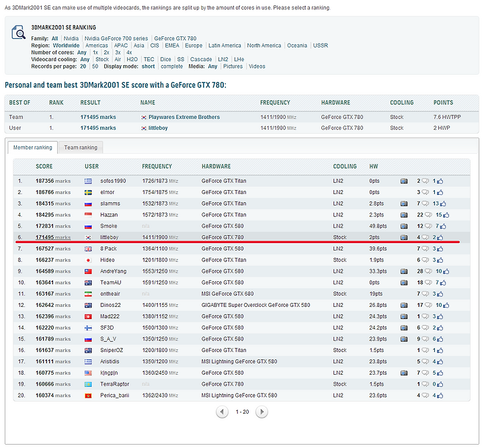Filter videocard cooling by Cascade
The width and height of the screenshot is (484, 448).
pyautogui.click(x=201, y=59)
